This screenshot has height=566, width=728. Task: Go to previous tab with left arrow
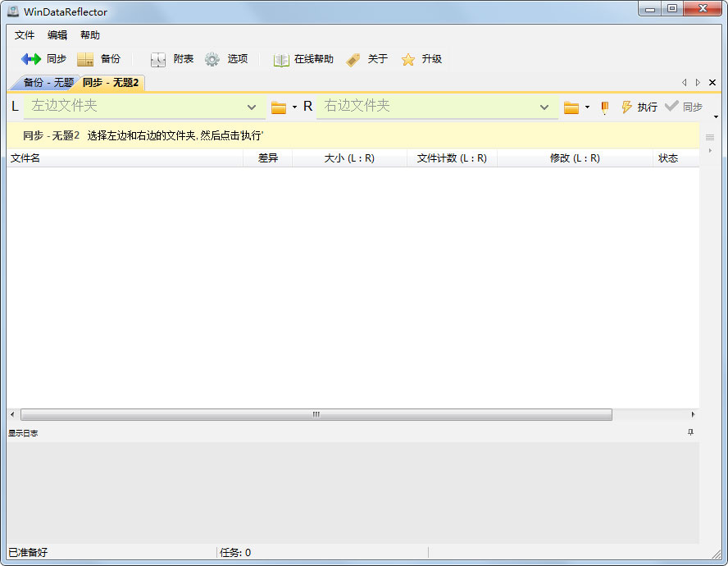(684, 82)
